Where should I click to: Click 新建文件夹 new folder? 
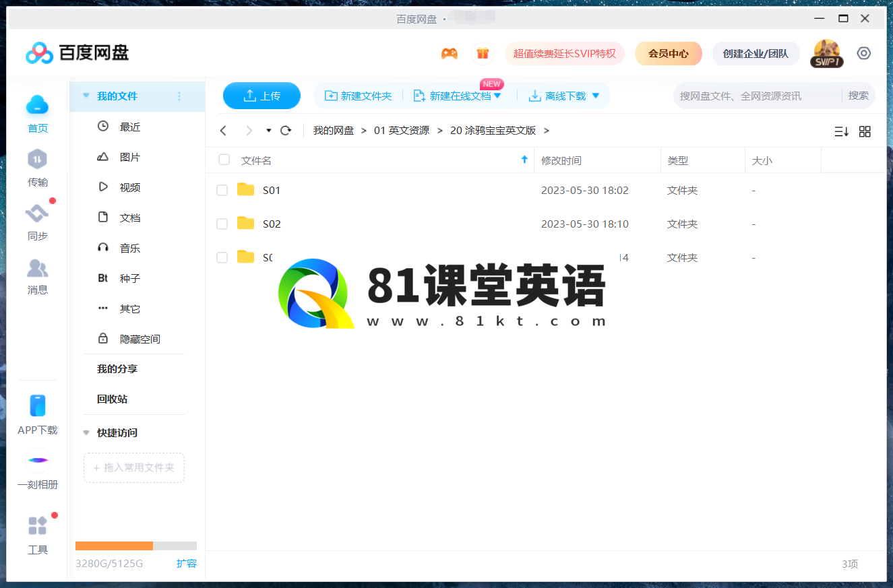(x=359, y=96)
